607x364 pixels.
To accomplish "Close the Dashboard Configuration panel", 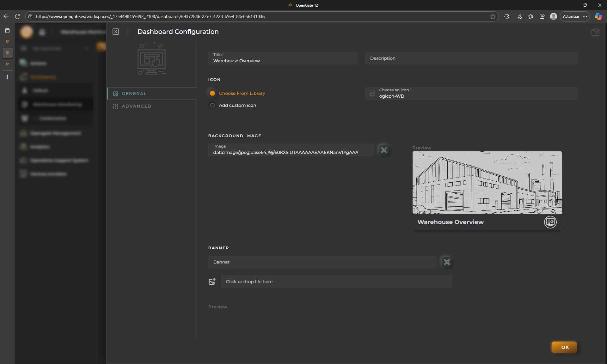I will pos(116,32).
